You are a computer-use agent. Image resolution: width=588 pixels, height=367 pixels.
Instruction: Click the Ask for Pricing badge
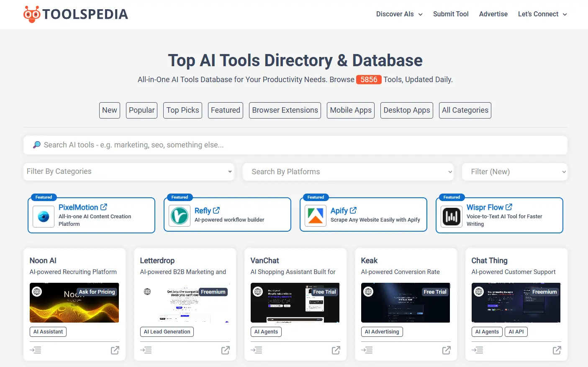click(97, 292)
